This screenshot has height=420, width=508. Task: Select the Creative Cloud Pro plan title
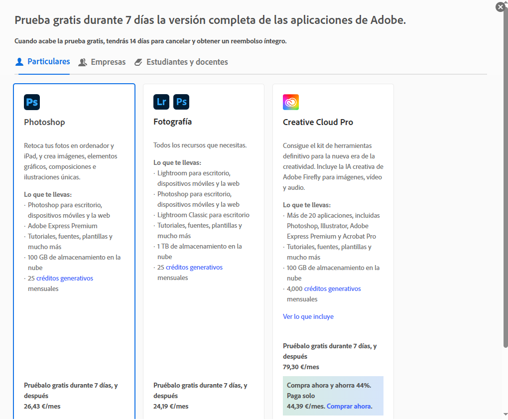(318, 122)
